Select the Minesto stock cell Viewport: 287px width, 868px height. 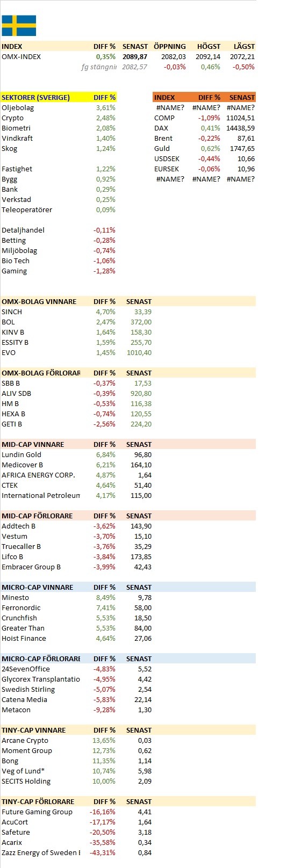[x=16, y=597]
